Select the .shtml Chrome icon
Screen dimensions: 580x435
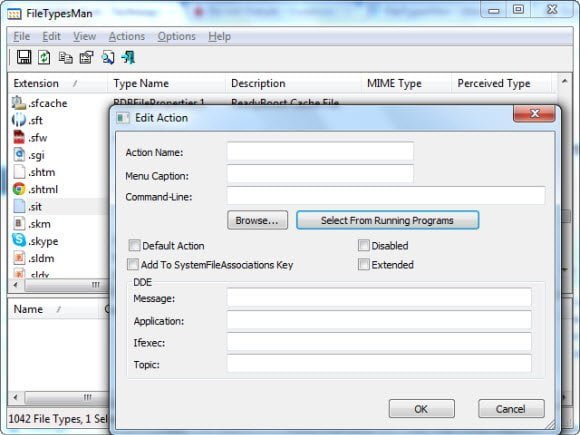click(x=18, y=189)
